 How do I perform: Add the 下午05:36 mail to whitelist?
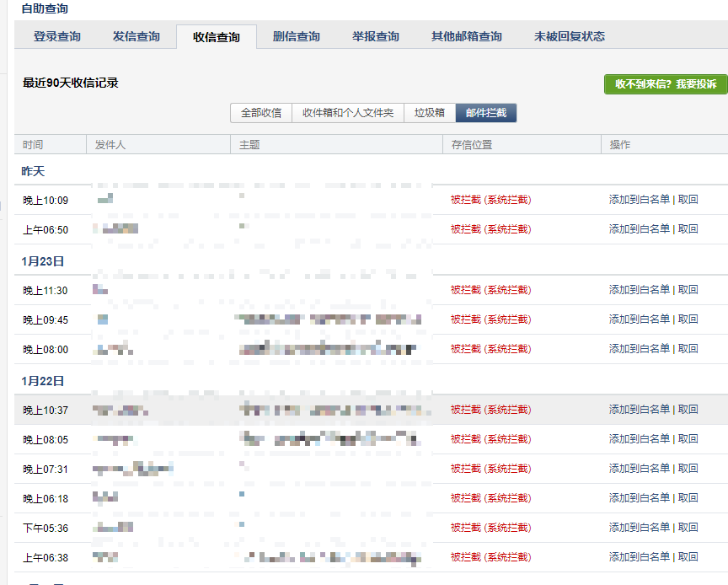pyautogui.click(x=640, y=528)
